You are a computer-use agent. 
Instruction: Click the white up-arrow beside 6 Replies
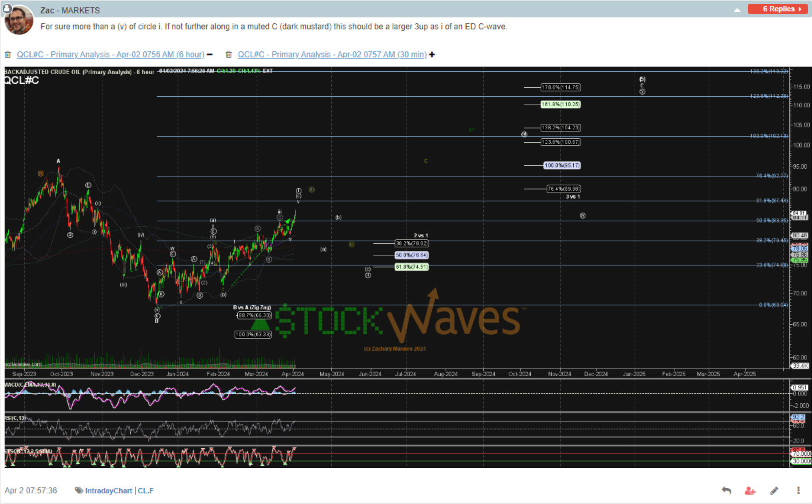(737, 11)
